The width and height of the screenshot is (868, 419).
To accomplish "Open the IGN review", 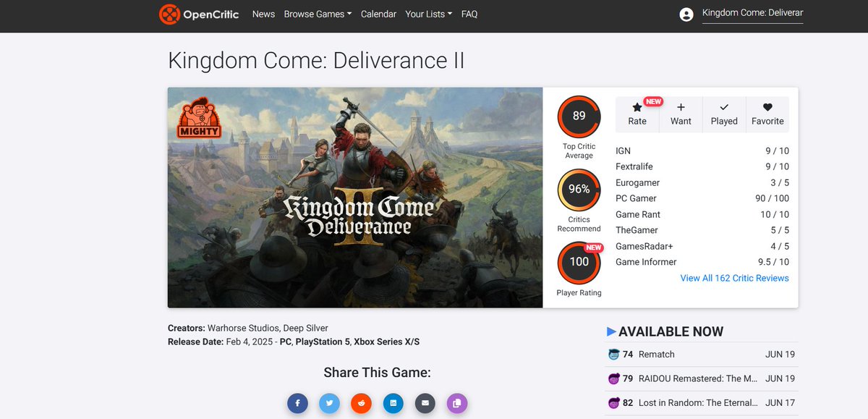I will [x=623, y=151].
